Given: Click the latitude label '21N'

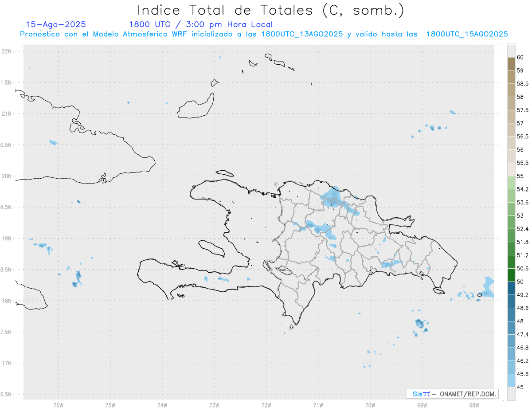Looking at the screenshot, I should pos(7,114).
